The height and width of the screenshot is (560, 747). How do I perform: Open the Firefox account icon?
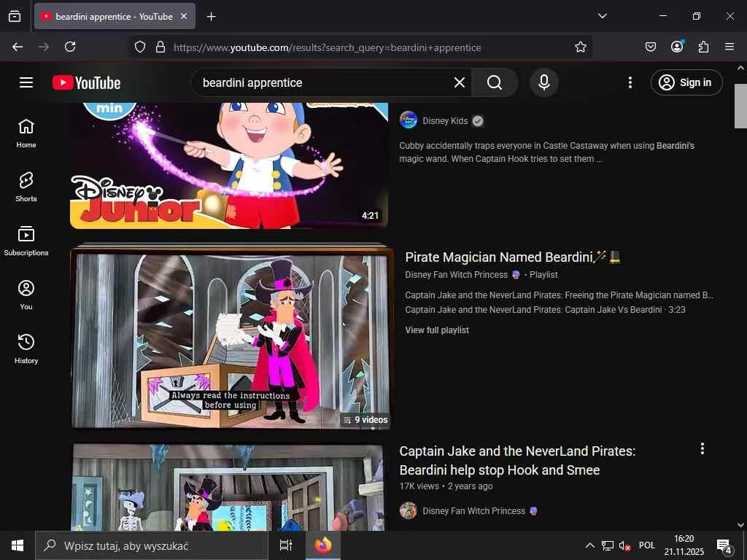pos(677,47)
